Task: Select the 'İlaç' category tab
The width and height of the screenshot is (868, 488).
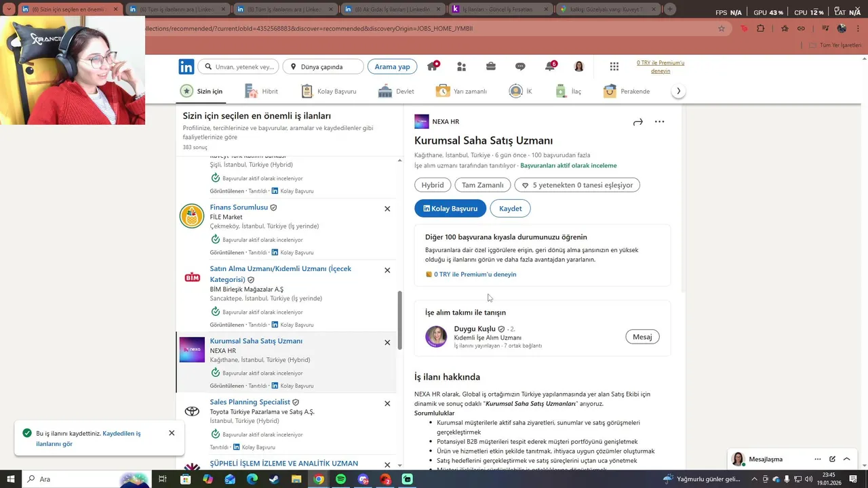Action: pos(568,91)
